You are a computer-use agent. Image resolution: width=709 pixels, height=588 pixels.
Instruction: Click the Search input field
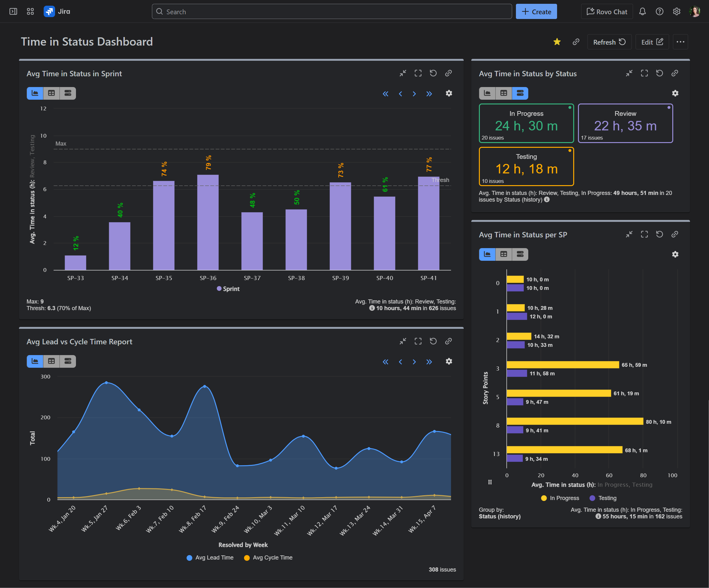pyautogui.click(x=331, y=11)
